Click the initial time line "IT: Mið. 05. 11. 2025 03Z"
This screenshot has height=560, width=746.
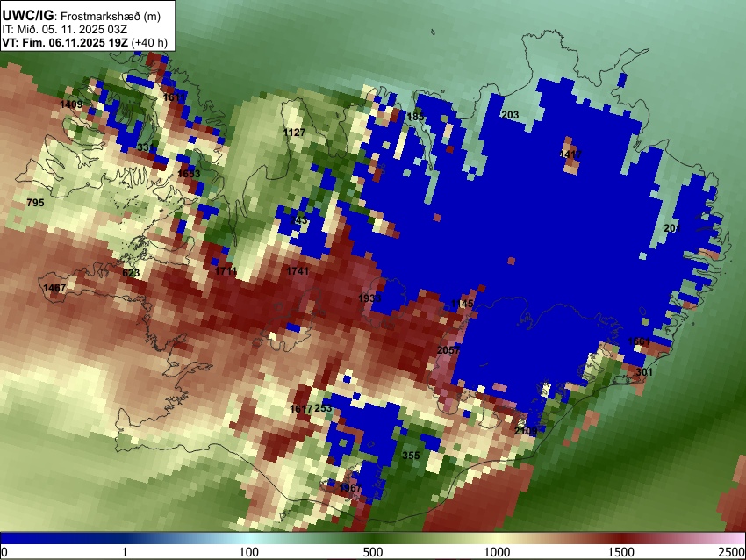(64, 30)
